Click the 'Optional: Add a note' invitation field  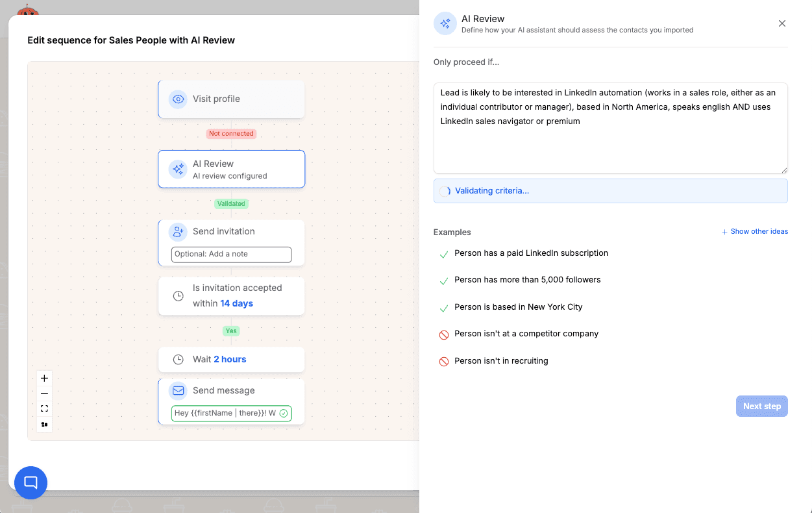[x=231, y=254]
